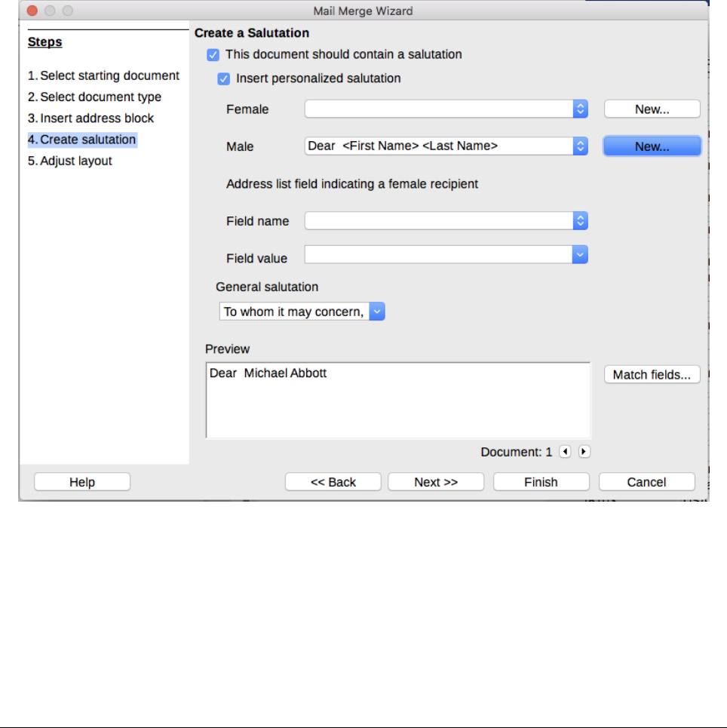Click the Document: 1 label
This screenshot has height=728, width=727.
[517, 452]
